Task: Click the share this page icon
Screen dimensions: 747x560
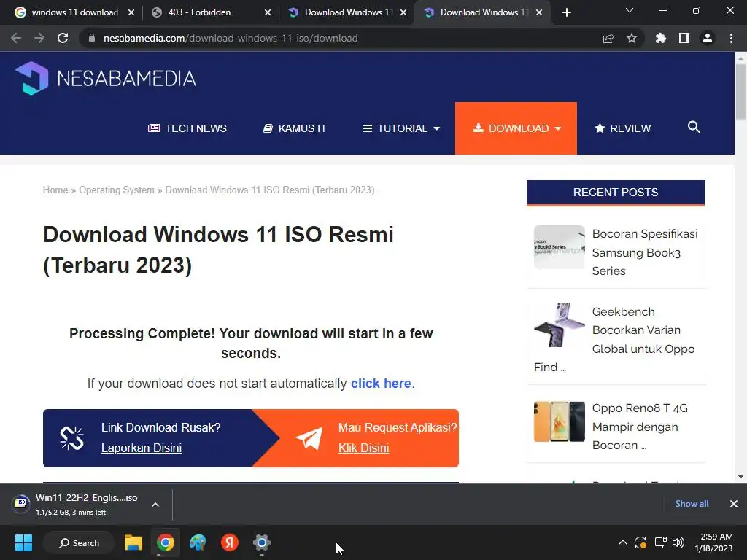Action: click(608, 38)
